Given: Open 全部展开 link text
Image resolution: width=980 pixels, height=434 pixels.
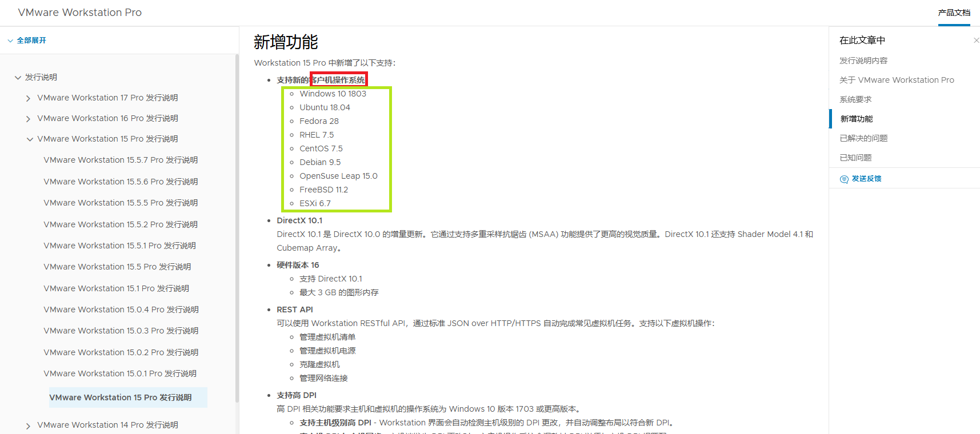Looking at the screenshot, I should pos(31,41).
